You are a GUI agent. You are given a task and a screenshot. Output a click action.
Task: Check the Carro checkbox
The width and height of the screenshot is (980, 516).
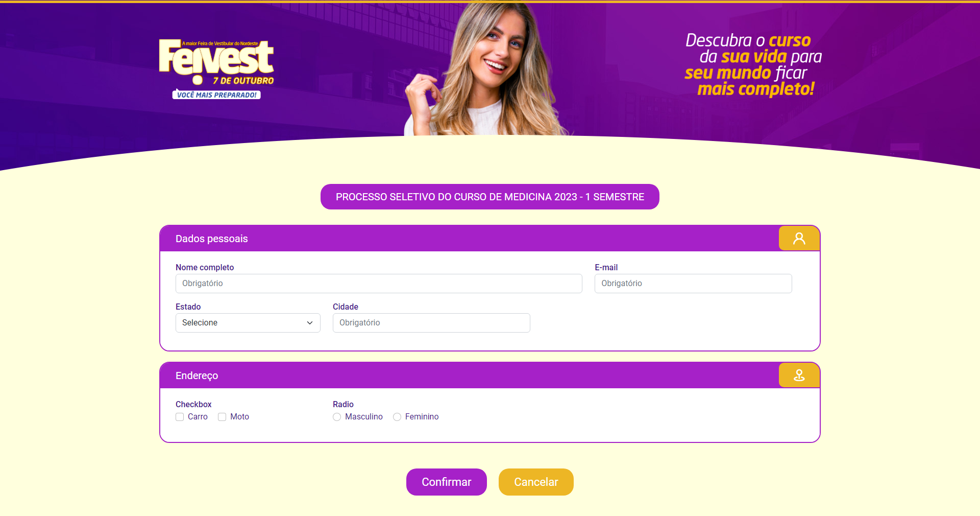coord(180,417)
